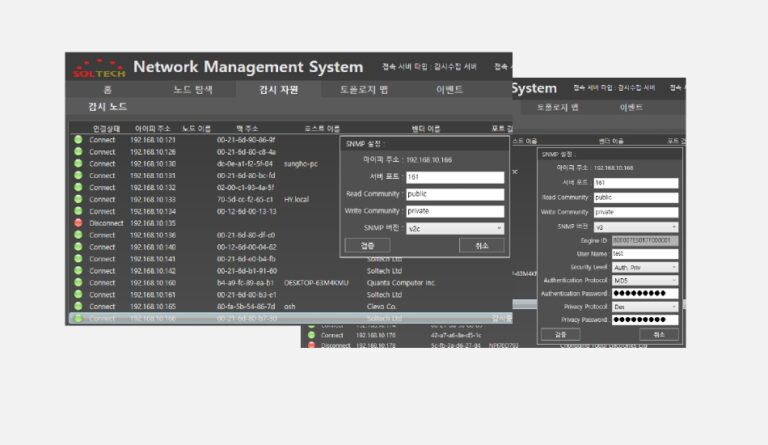
Task: Click the SOLTECH logo icon
Action: [96, 69]
